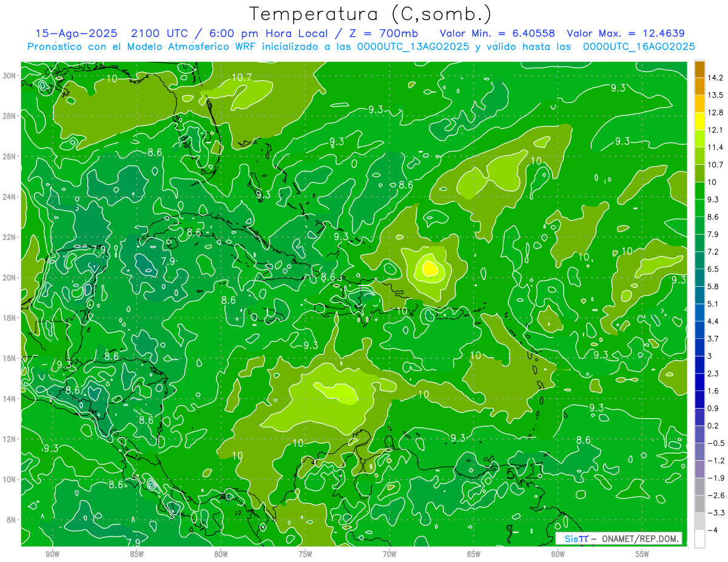This screenshot has height=562, width=728.
Task: Click the "14N" latitude axis label
Action: tap(10, 398)
